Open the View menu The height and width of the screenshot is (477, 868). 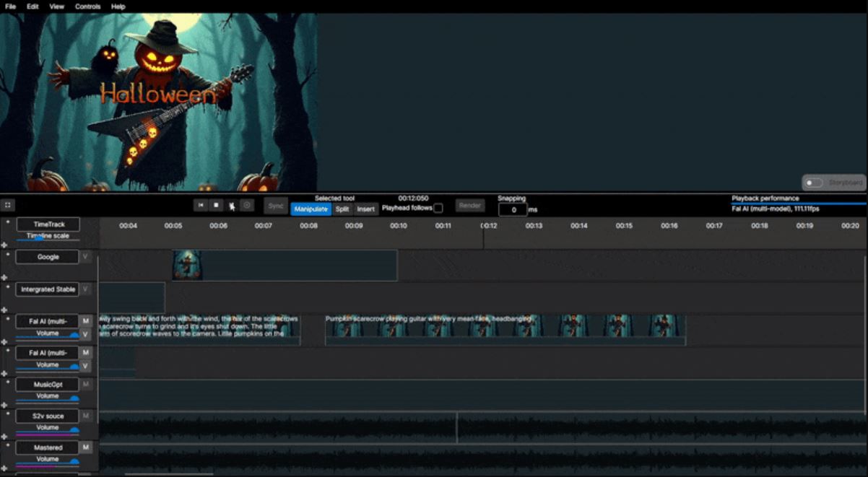click(x=56, y=6)
